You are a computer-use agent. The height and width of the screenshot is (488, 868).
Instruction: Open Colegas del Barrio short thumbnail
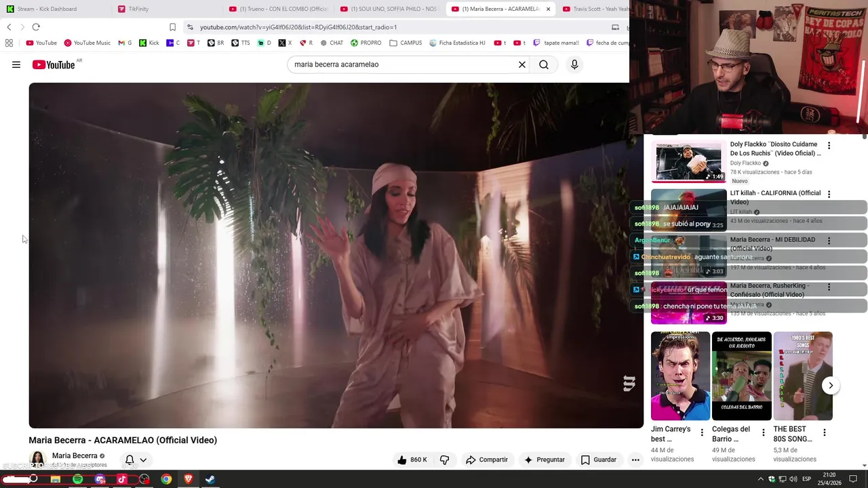pos(741,376)
